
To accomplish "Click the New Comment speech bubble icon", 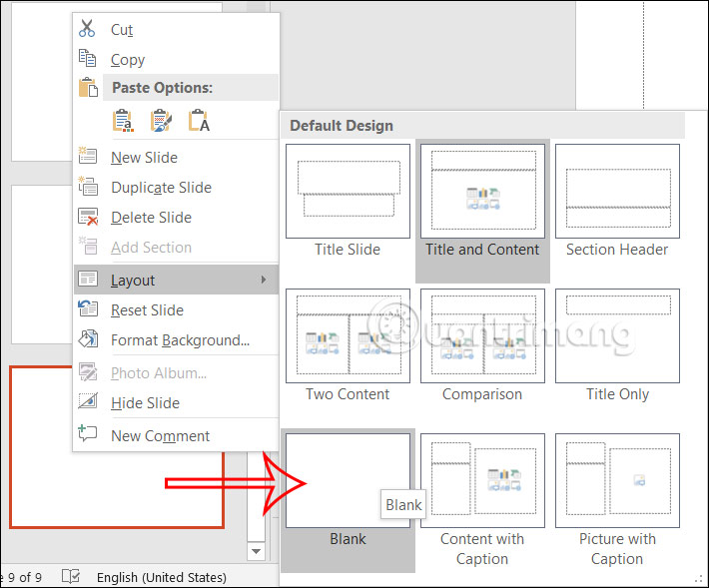I will pyautogui.click(x=87, y=433).
